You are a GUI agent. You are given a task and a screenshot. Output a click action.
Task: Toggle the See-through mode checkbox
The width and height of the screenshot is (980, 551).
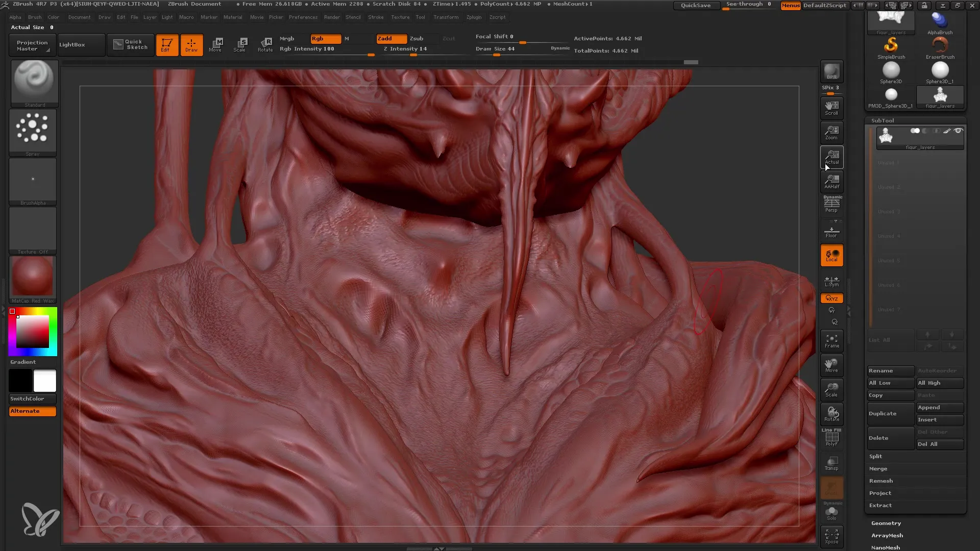pos(748,5)
